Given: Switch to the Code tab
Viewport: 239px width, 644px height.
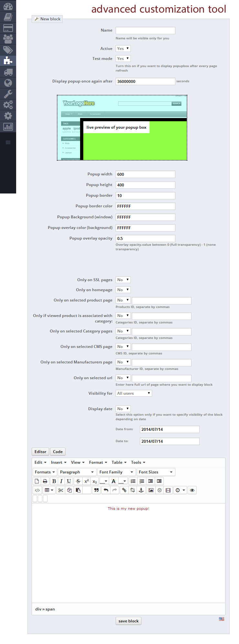Looking at the screenshot, I should [x=57, y=451].
